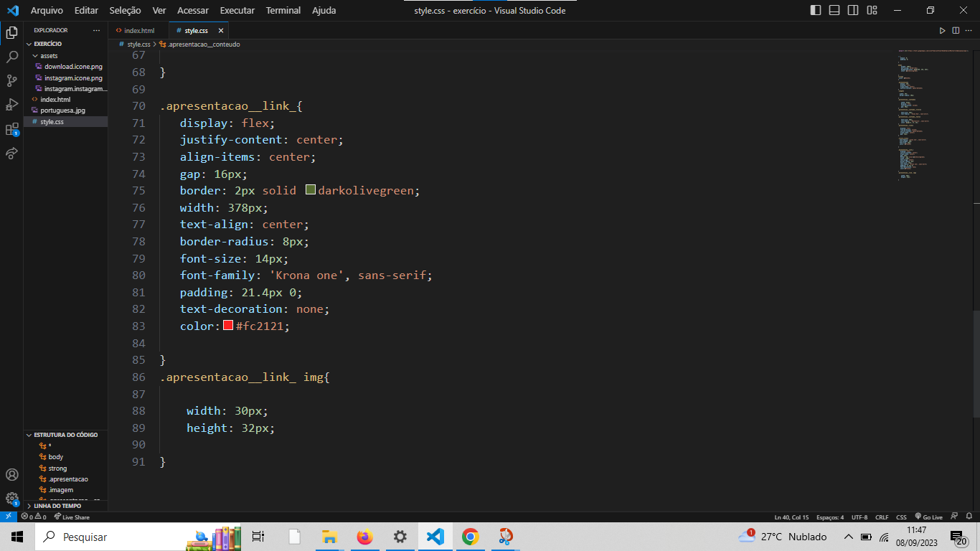Start Live Share from the status bar
This screenshot has width=980, height=551.
(x=72, y=517)
